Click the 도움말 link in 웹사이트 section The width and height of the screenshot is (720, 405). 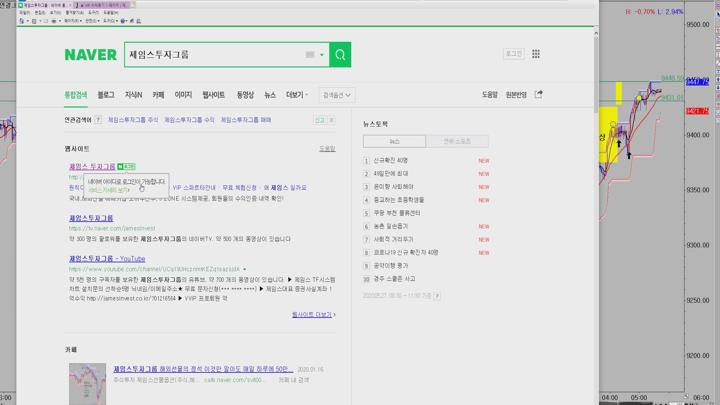[x=327, y=149]
